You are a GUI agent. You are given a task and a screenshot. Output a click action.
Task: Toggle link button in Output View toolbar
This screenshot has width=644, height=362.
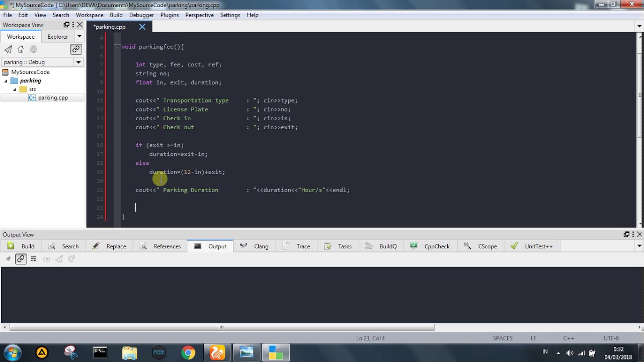tap(21, 259)
